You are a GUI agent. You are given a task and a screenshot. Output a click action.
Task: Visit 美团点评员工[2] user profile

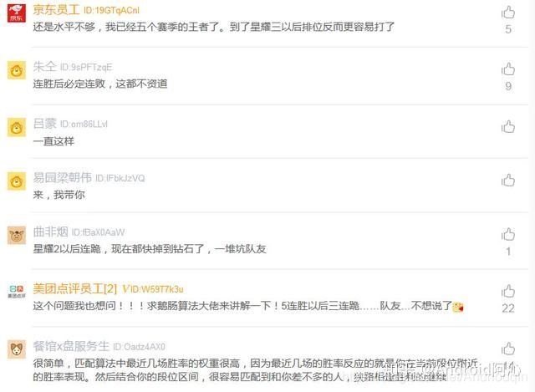click(x=74, y=288)
